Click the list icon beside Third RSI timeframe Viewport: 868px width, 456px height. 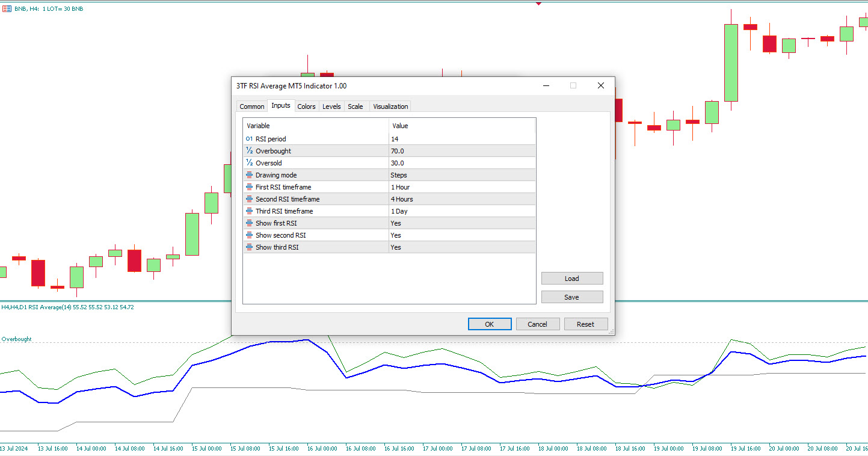(248, 211)
